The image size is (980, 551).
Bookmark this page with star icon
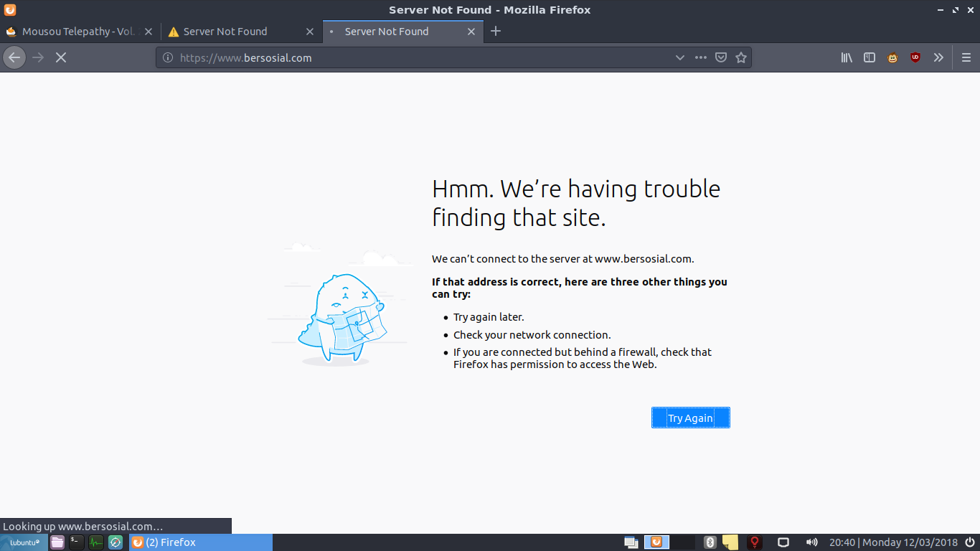(741, 57)
